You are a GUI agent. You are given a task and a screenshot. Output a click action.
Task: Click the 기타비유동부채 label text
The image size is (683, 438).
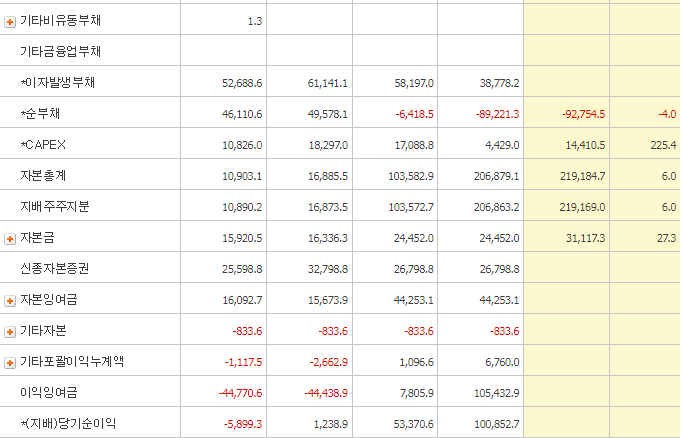point(61,20)
